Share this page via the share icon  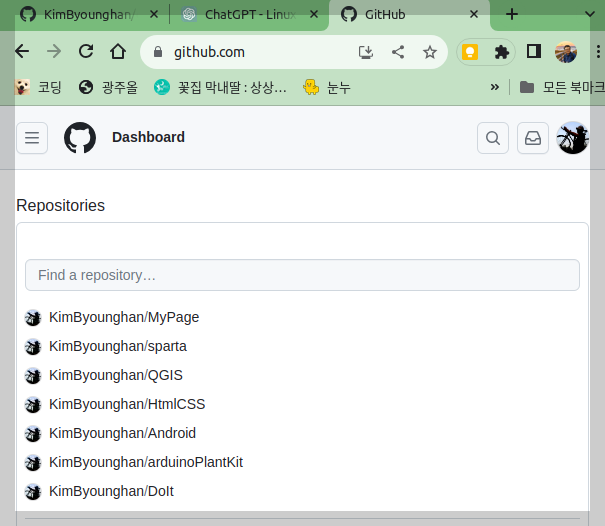(398, 52)
